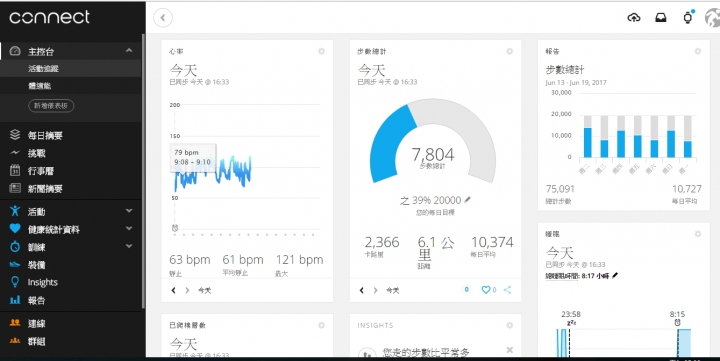Viewport: 720px width, 361px height.
Task: Click the 63 bpm resting value
Action: (x=190, y=259)
